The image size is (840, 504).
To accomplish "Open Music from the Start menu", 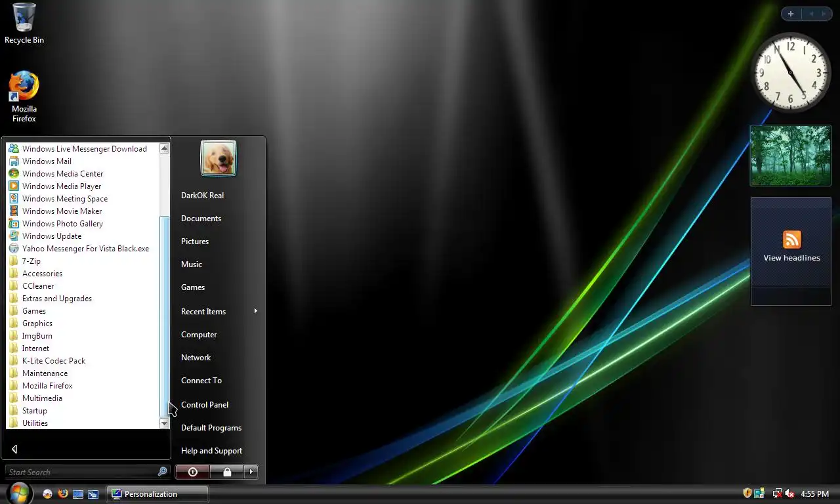I will (x=192, y=264).
